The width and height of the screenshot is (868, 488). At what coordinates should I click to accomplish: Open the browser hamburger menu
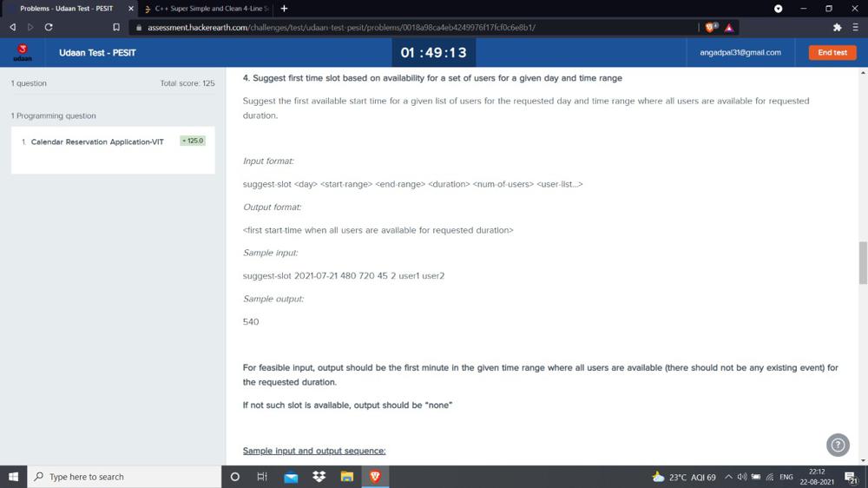855,27
